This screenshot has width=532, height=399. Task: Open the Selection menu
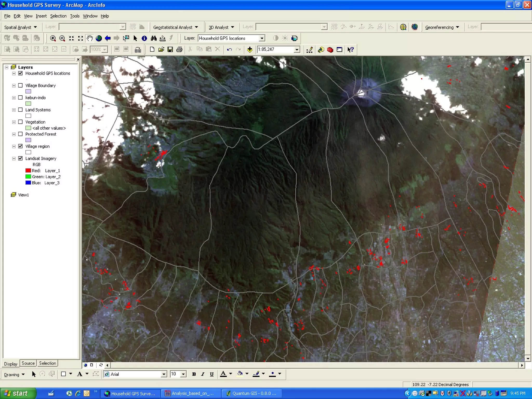click(58, 16)
